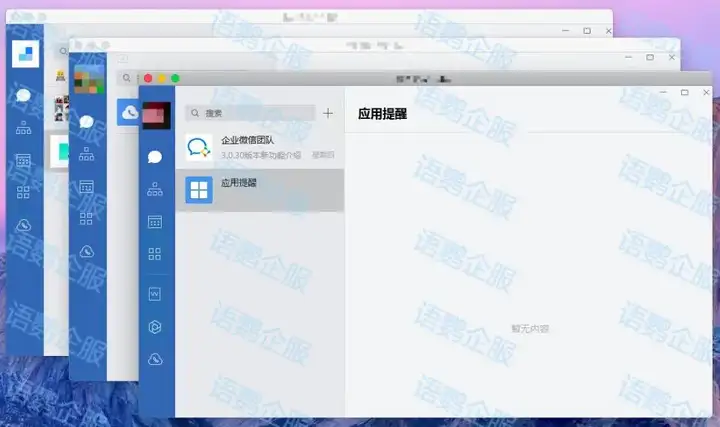Image resolution: width=720 pixels, height=427 pixels.
Task: Click the blue cloud phone icon in third window
Action: click(x=128, y=113)
